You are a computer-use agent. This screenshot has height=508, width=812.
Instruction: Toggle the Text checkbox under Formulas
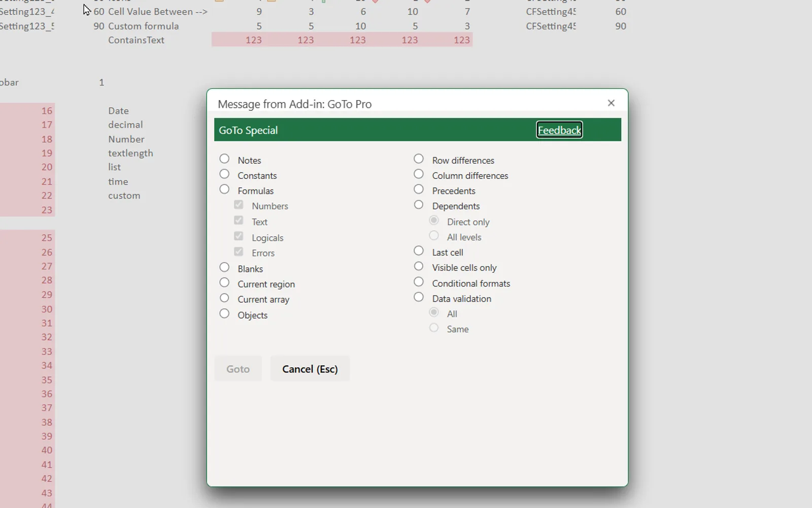pyautogui.click(x=239, y=220)
